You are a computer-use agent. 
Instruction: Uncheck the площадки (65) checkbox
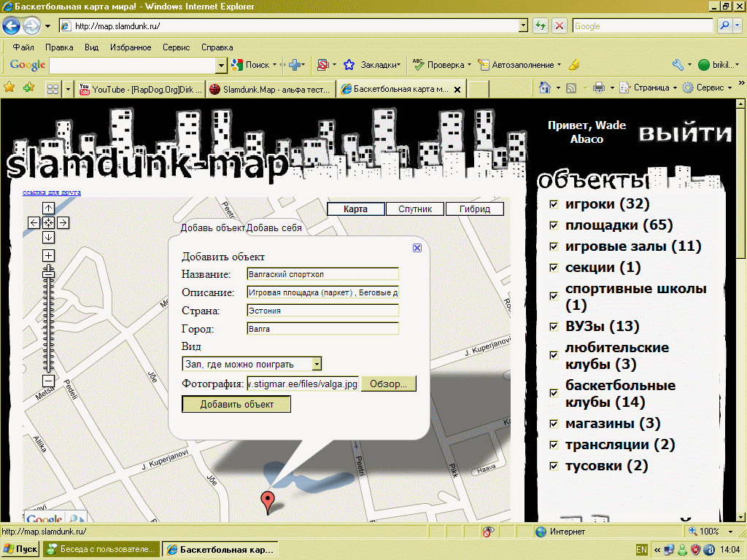coord(554,225)
